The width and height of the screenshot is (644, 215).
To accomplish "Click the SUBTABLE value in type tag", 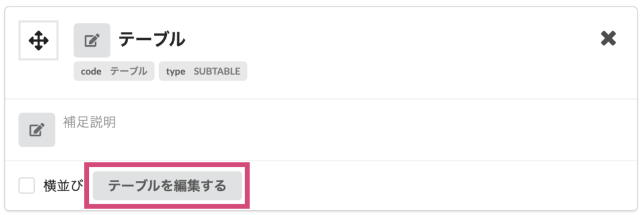I will pyautogui.click(x=217, y=71).
